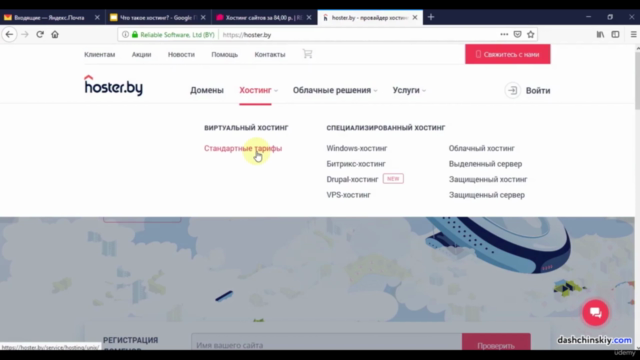Open VPS-хостинг link
Screen dimensions: 640x360
tap(349, 195)
